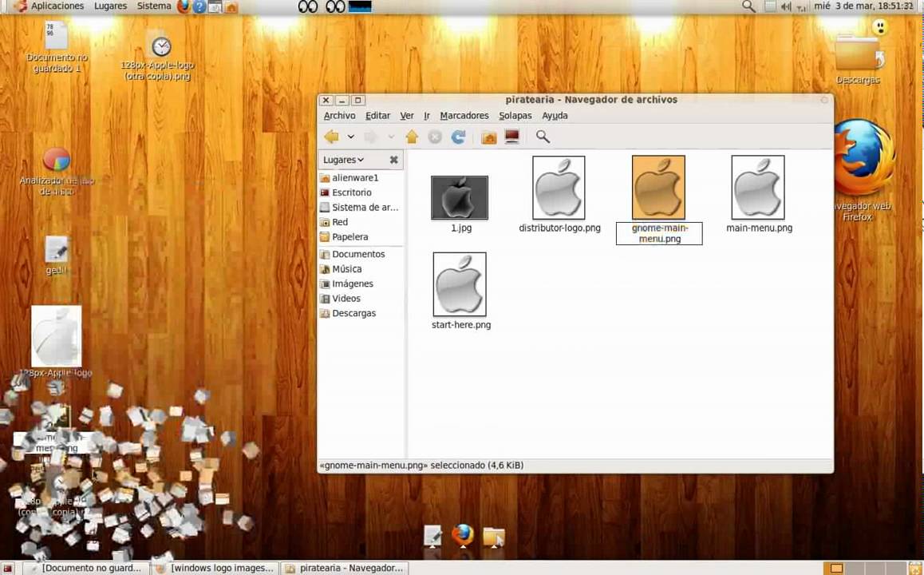Close the Lugares side pane

click(393, 160)
